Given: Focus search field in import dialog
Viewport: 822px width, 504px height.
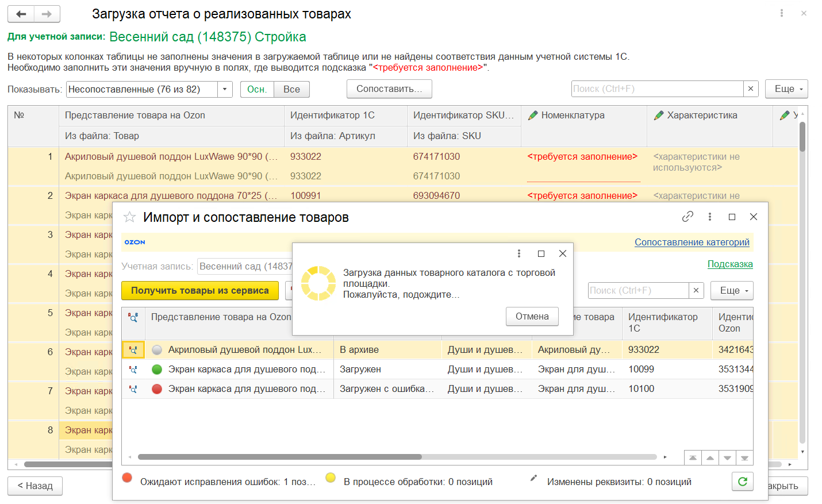Looking at the screenshot, I should pyautogui.click(x=638, y=291).
